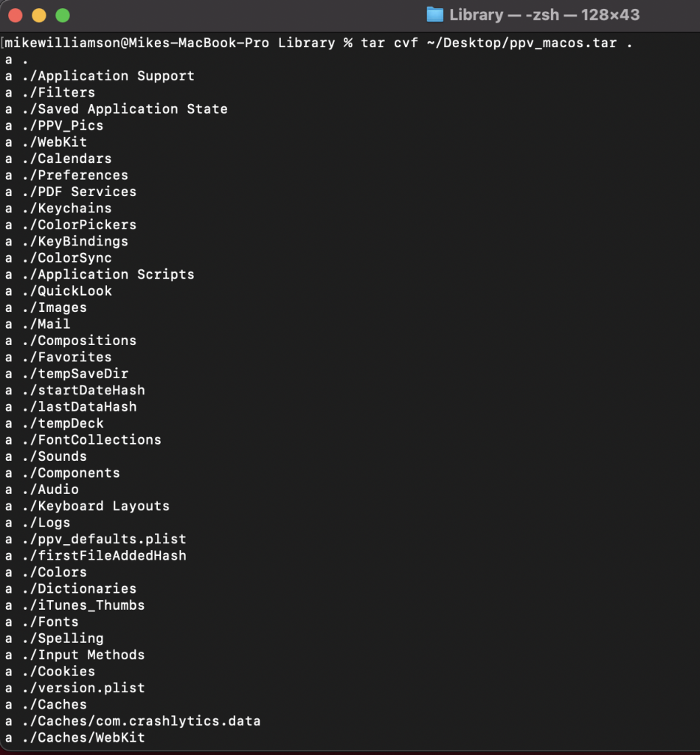The height and width of the screenshot is (755, 700).
Task: Click the './Preferences' output line
Action: [74, 175]
